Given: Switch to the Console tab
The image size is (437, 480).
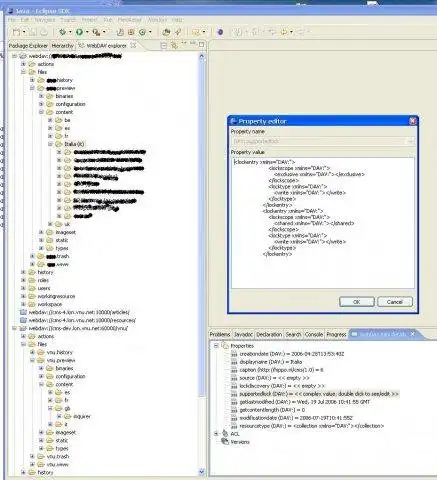Looking at the screenshot, I should (314, 334).
